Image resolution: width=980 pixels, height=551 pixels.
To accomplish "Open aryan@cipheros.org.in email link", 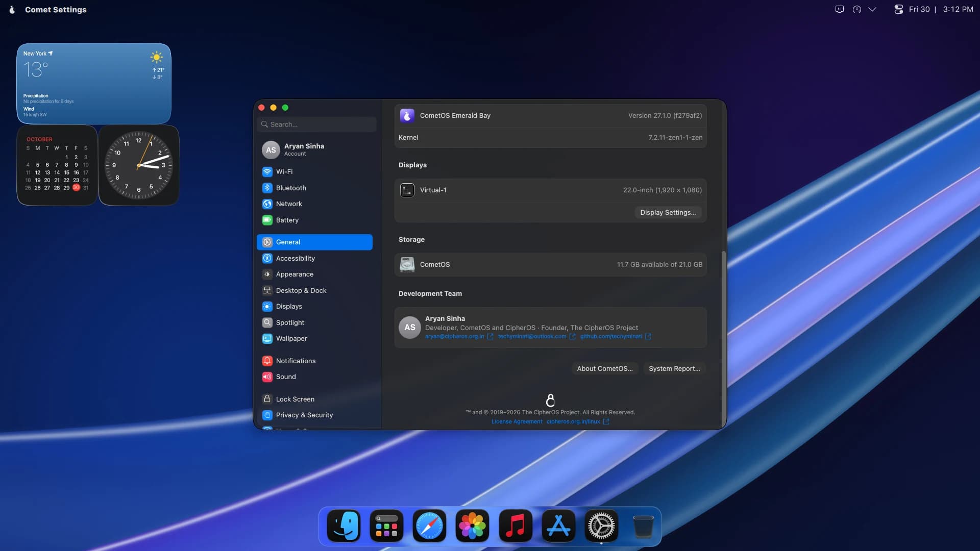I will click(x=459, y=337).
